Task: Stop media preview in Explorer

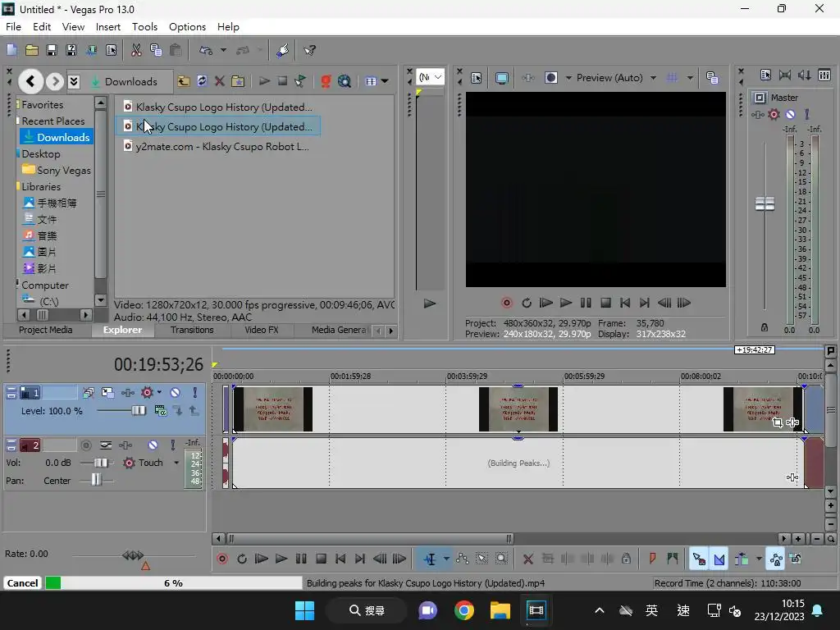Action: pos(282,81)
